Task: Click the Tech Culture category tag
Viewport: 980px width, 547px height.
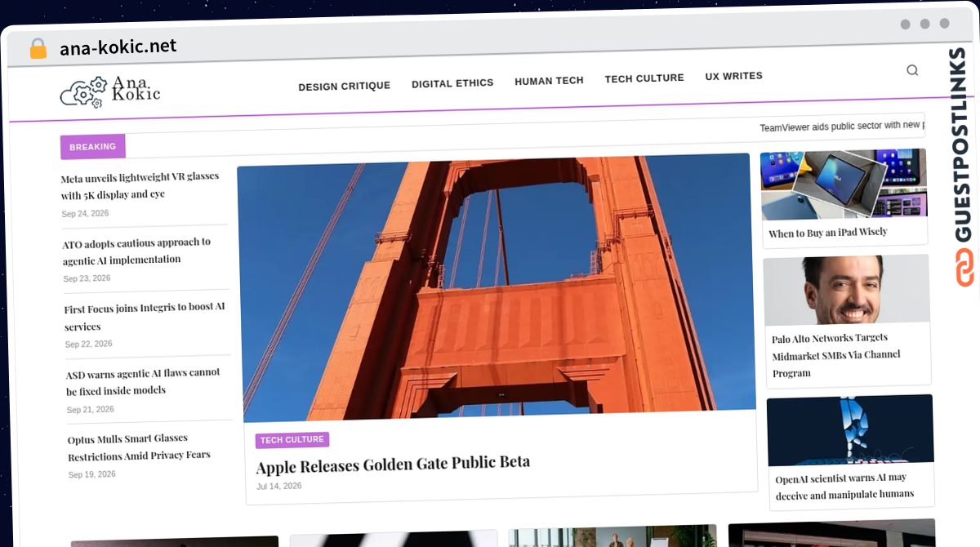Action: (x=292, y=440)
